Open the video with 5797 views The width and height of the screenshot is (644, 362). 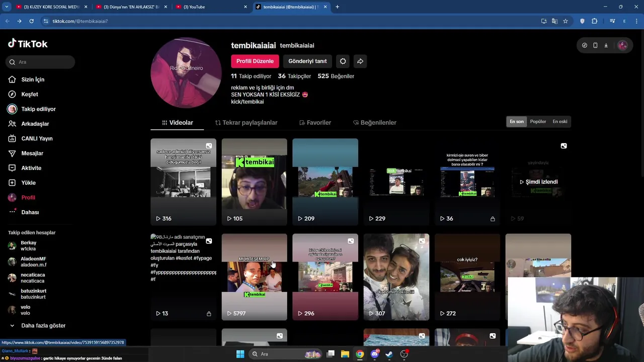tap(254, 277)
